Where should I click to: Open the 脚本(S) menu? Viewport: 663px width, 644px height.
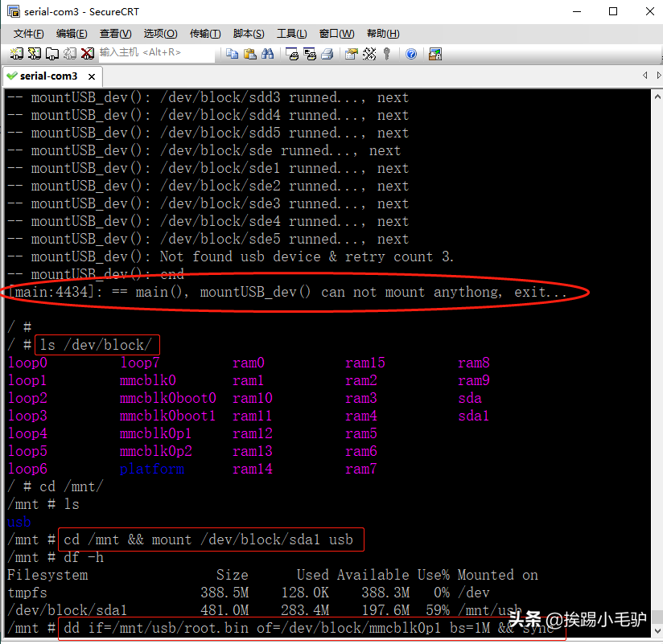249,34
